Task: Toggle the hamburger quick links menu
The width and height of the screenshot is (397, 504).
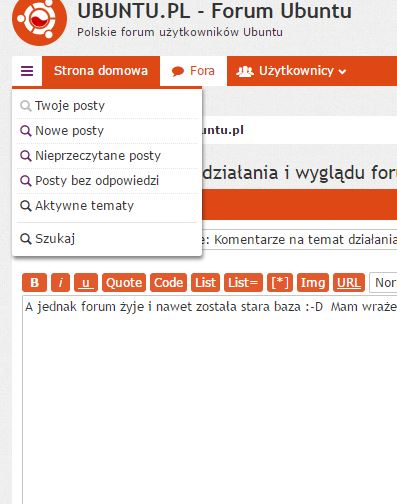Action: point(27,71)
